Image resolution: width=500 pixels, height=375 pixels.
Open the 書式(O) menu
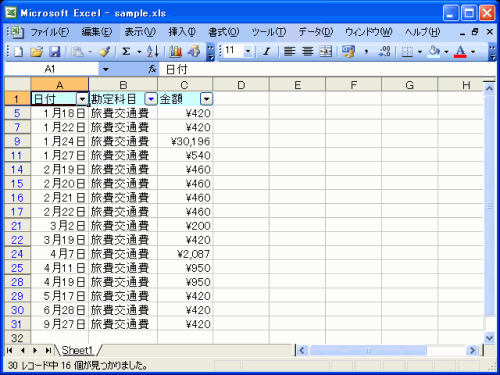pos(224,32)
